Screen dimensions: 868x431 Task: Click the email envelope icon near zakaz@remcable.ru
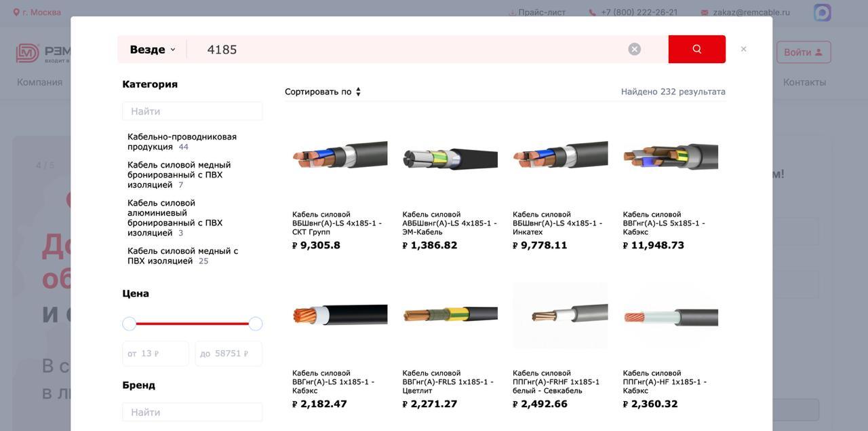point(705,12)
